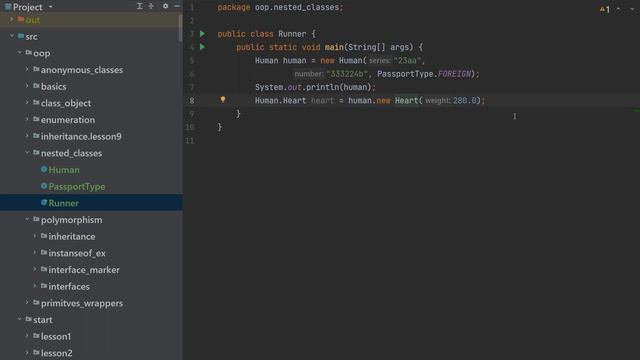Select the enumeration package
The image size is (640, 360).
coord(68,120)
